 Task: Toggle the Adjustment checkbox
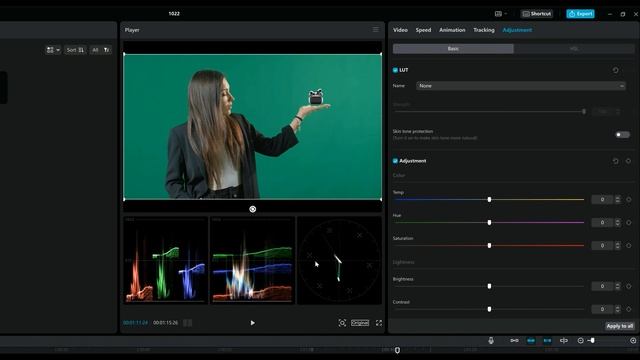point(395,161)
